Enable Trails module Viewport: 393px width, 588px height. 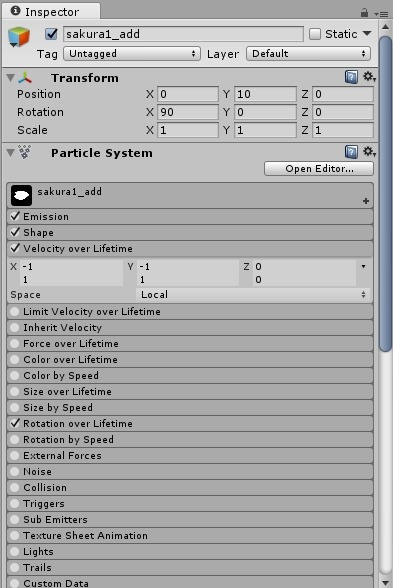[15, 567]
